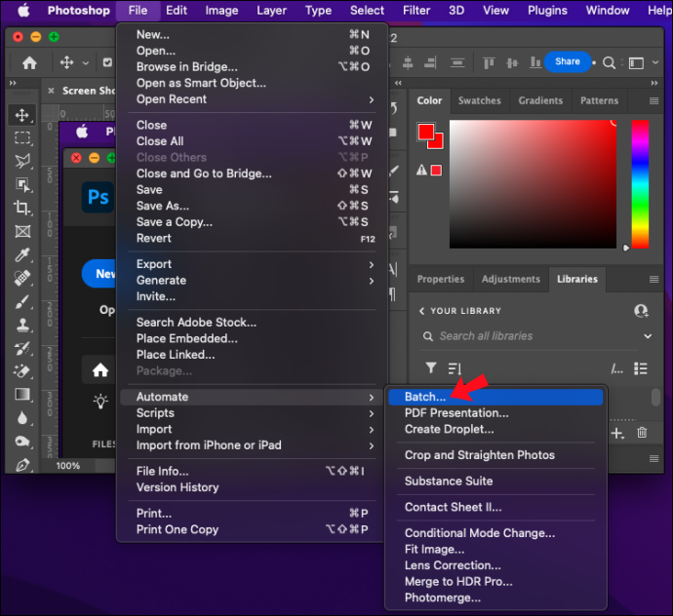The height and width of the screenshot is (616, 673).
Task: Click the filter funnel icon in Libraries
Action: [431, 368]
